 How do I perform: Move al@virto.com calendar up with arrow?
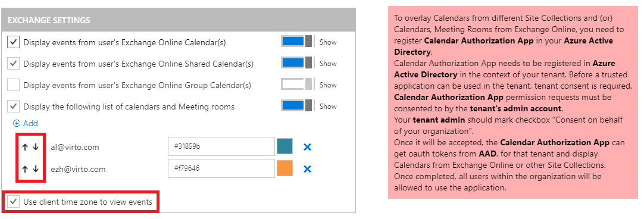click(24, 147)
